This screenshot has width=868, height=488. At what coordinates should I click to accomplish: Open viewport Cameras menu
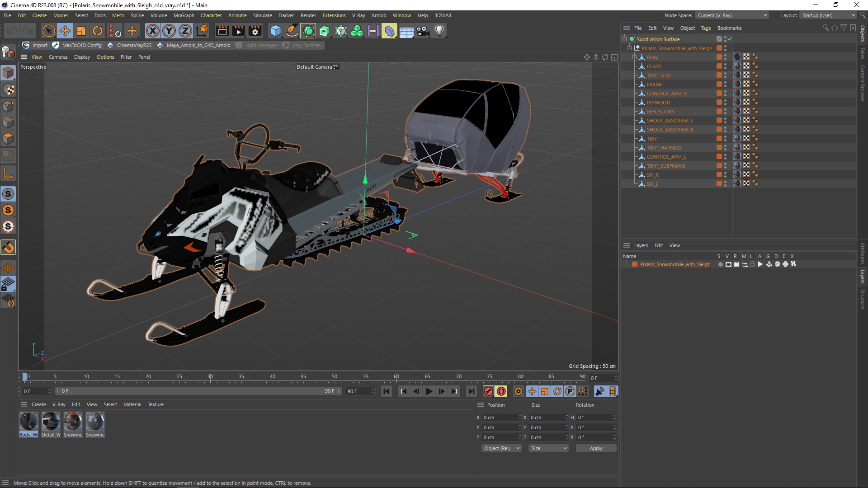pyautogui.click(x=58, y=57)
